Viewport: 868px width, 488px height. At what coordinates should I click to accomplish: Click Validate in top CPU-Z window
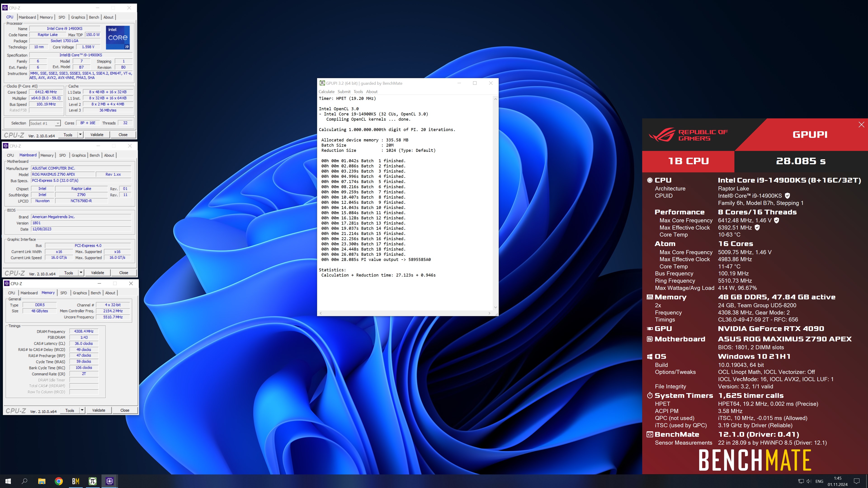coord(97,135)
